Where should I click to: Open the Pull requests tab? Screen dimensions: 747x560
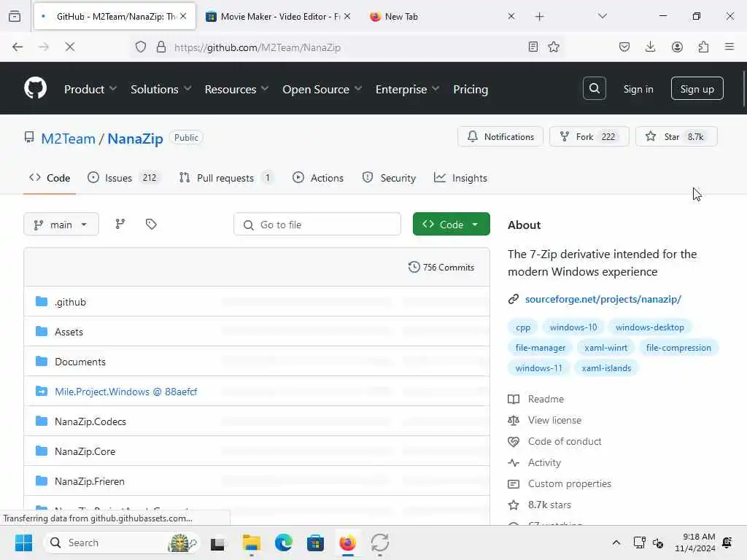click(226, 178)
